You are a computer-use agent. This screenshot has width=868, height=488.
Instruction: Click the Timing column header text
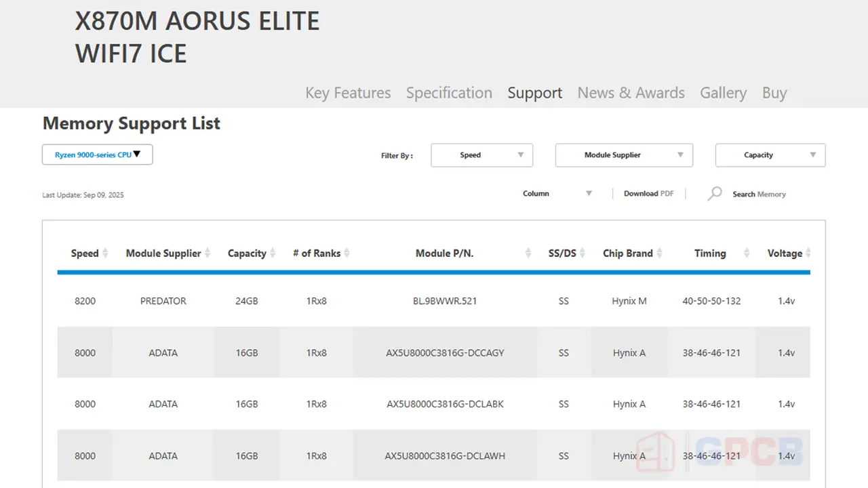pos(710,253)
